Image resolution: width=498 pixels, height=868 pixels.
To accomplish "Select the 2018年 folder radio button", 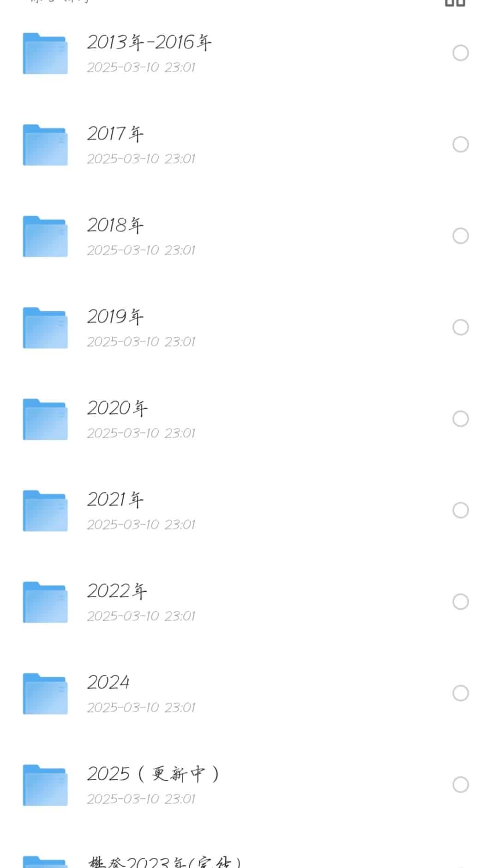I will coord(461,236).
